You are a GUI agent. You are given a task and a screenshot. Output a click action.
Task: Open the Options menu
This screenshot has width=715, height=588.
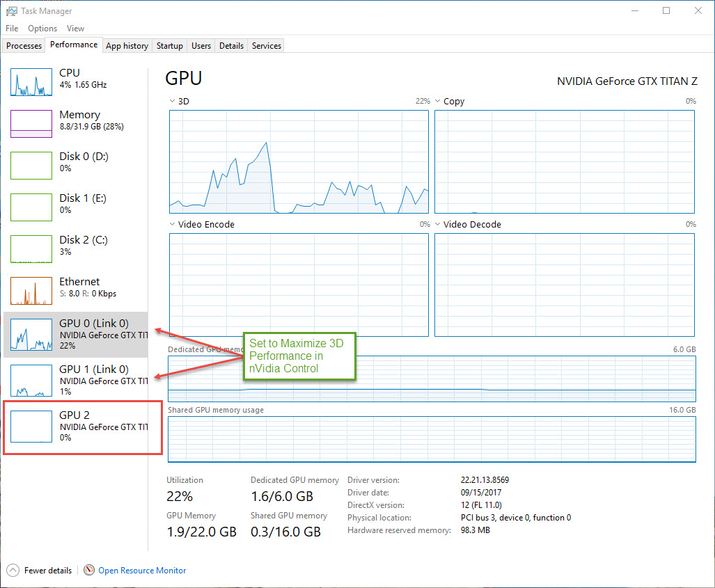[x=42, y=29]
